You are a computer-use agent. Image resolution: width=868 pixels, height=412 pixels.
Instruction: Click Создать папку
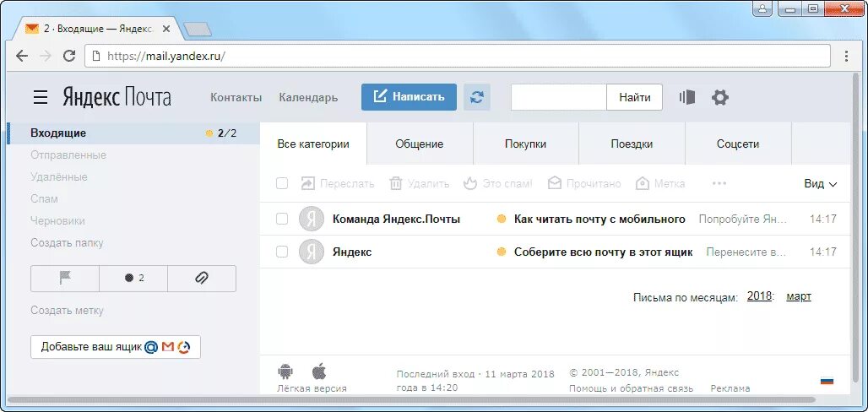click(67, 242)
